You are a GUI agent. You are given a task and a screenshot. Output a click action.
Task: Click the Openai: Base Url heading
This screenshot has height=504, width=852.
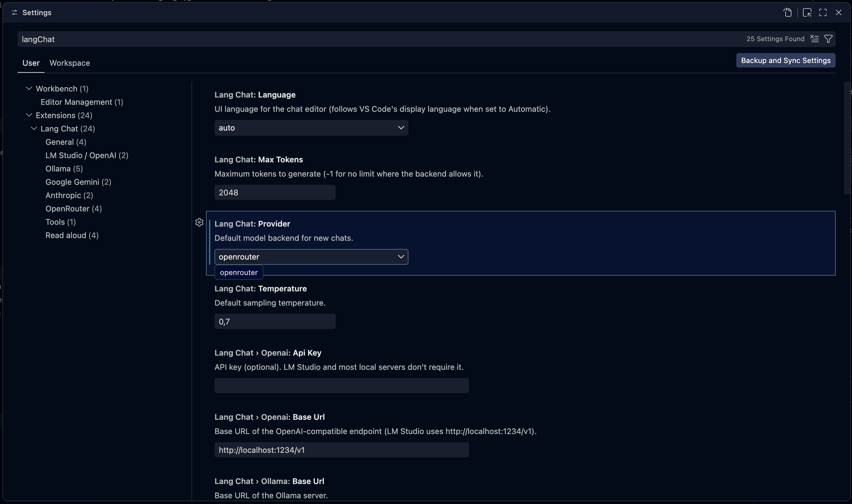[x=269, y=417]
